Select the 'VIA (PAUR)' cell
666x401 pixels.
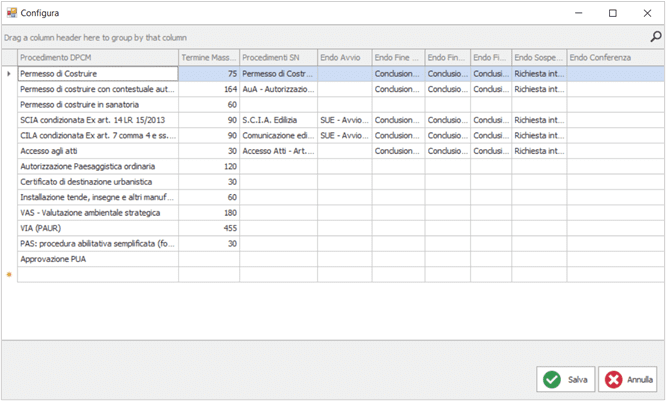pyautogui.click(x=98, y=228)
